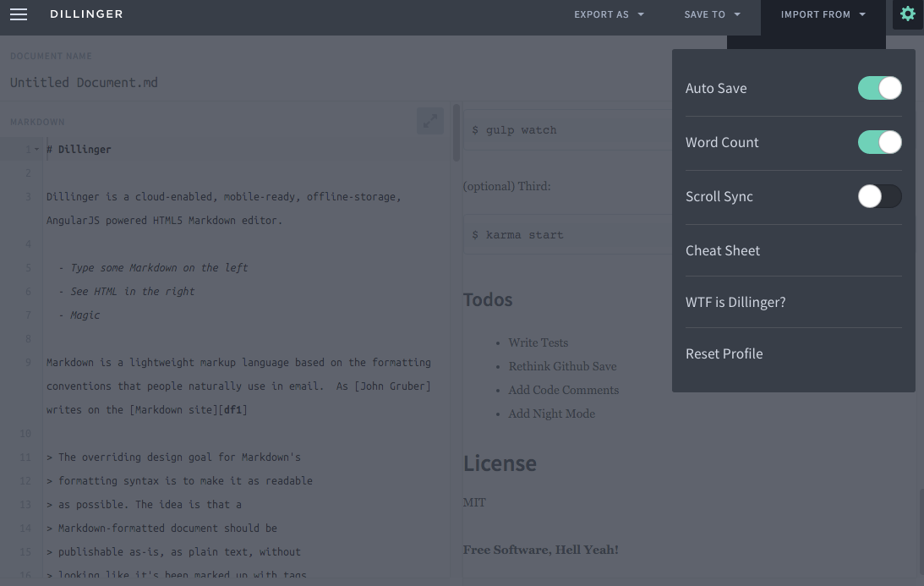Click the [John Gruber] reference text
924x586 pixels.
[x=392, y=386]
